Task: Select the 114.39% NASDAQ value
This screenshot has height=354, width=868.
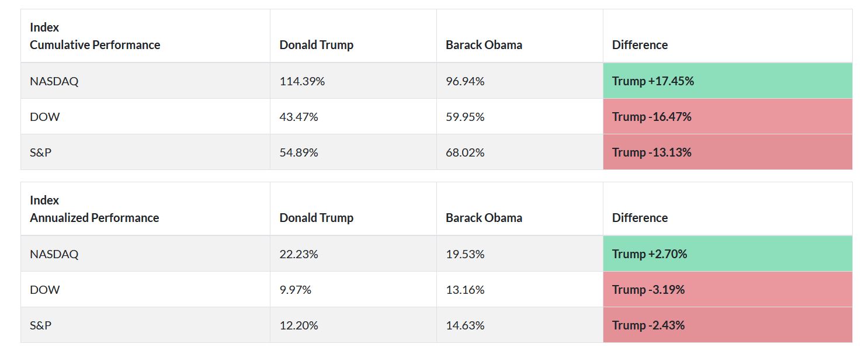Action: pos(302,81)
